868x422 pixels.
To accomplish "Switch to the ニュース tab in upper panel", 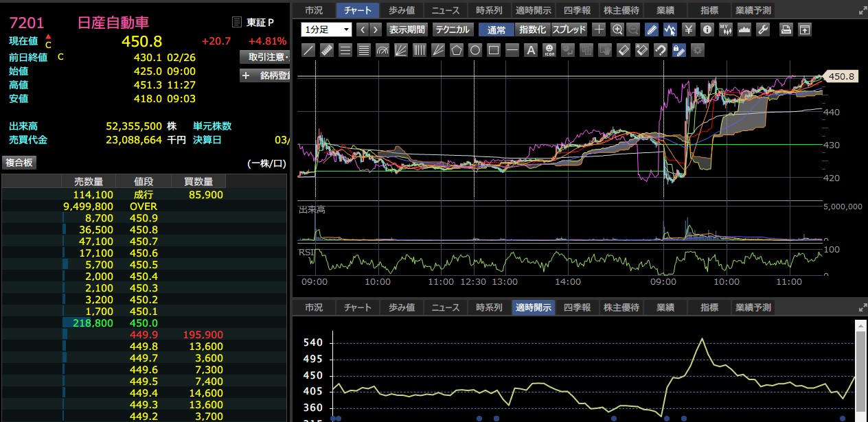I will [x=445, y=10].
